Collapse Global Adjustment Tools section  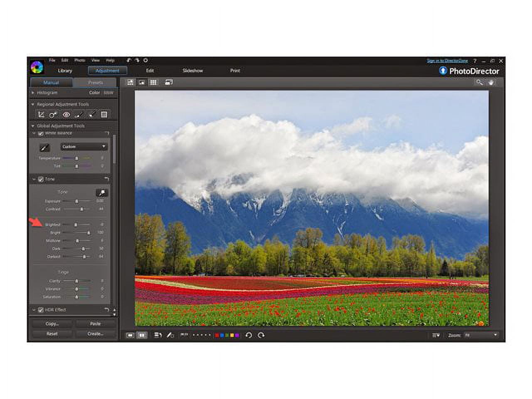33,126
